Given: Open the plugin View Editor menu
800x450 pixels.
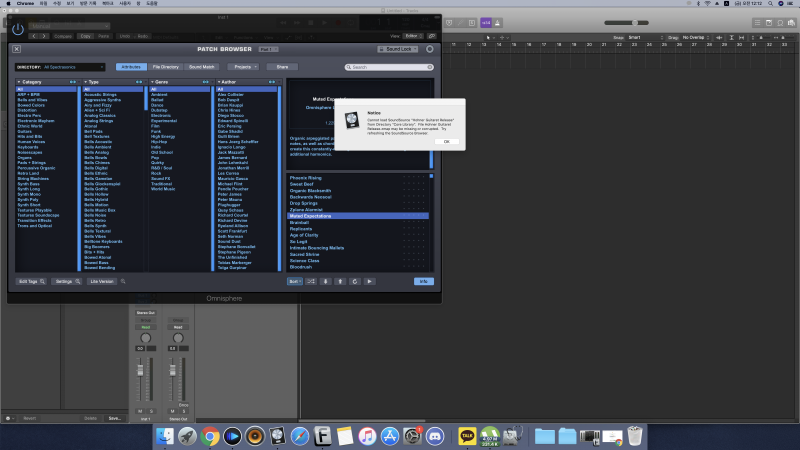Looking at the screenshot, I should tap(412, 36).
